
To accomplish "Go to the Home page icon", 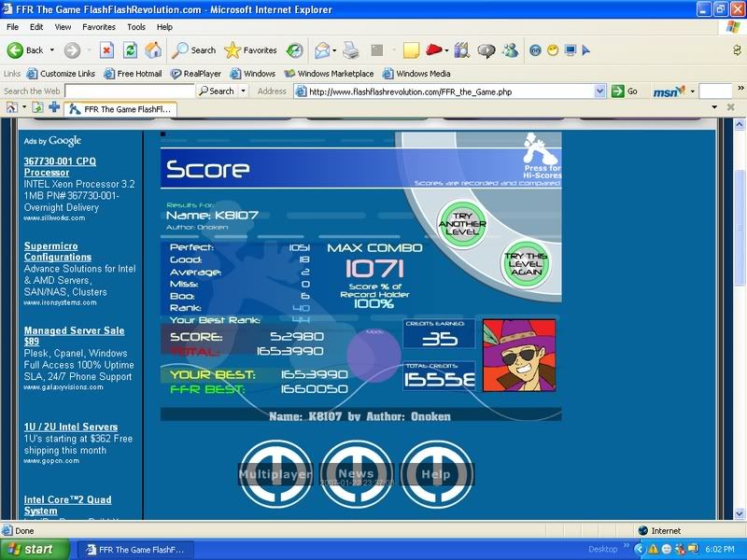I will 153,50.
